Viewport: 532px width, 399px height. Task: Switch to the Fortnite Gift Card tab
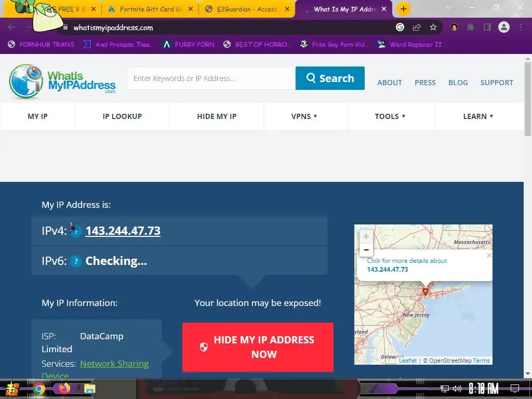coord(151,9)
